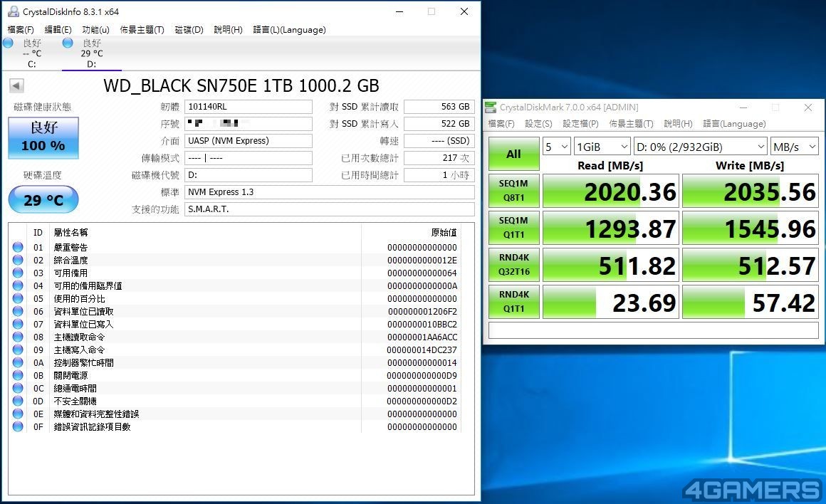Open CrystalDiskMark 檔案(F) menu
This screenshot has height=504, width=826.
(x=501, y=124)
